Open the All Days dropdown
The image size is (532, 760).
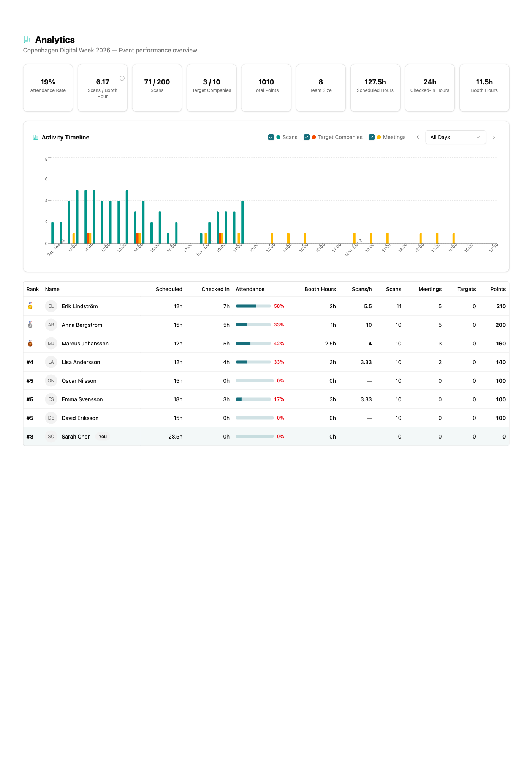456,137
